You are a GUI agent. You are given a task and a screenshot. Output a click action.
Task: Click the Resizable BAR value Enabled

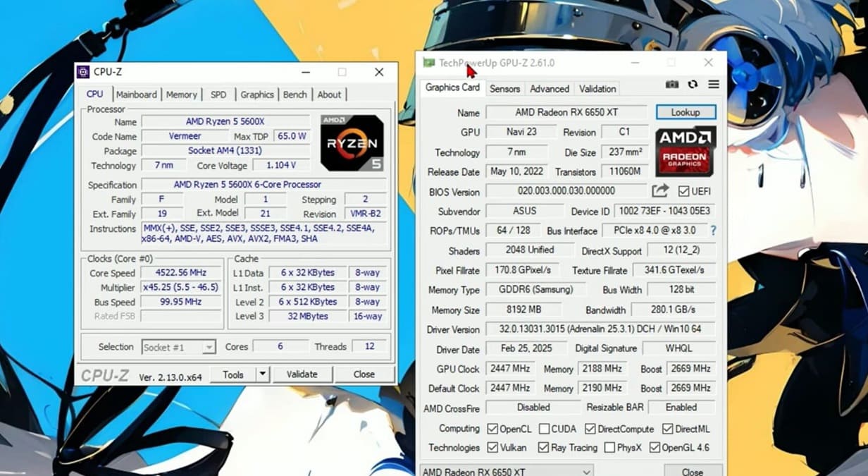(x=681, y=407)
